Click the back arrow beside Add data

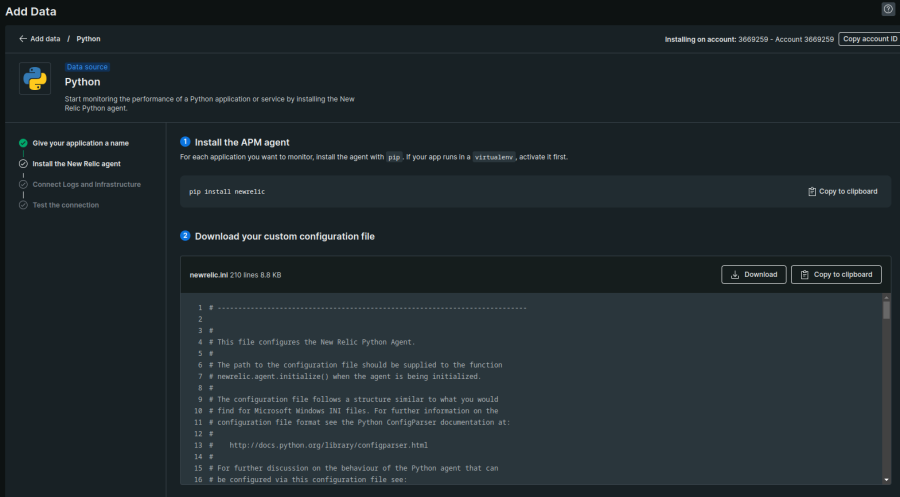point(23,39)
